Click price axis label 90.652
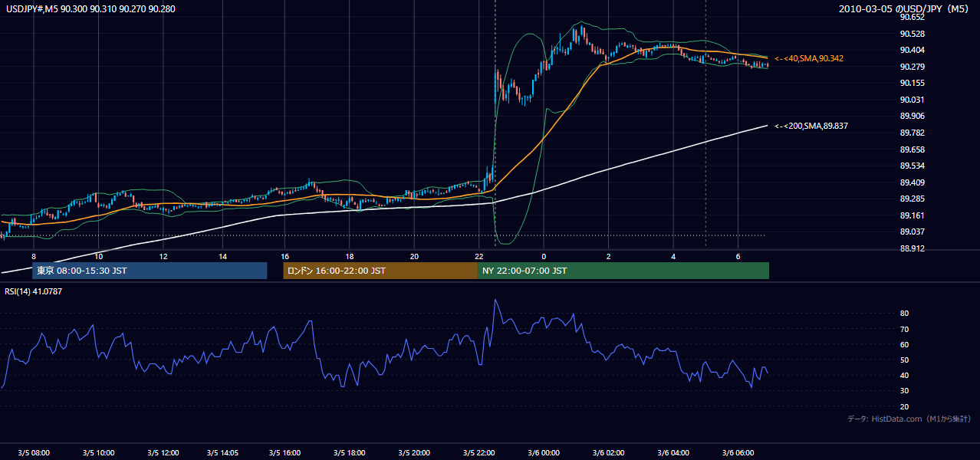980x460 pixels. click(x=912, y=17)
